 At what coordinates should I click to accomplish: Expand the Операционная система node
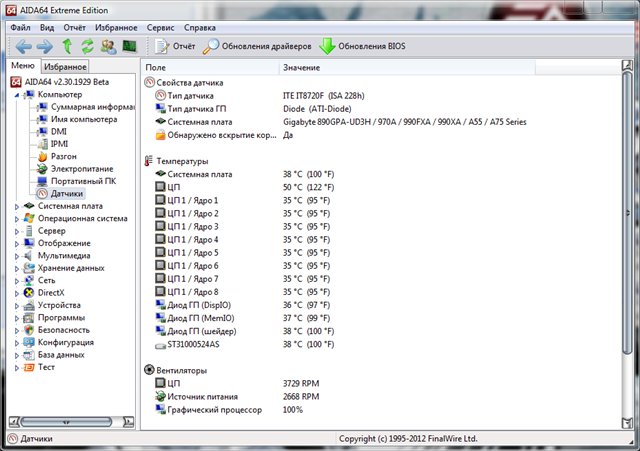16,218
